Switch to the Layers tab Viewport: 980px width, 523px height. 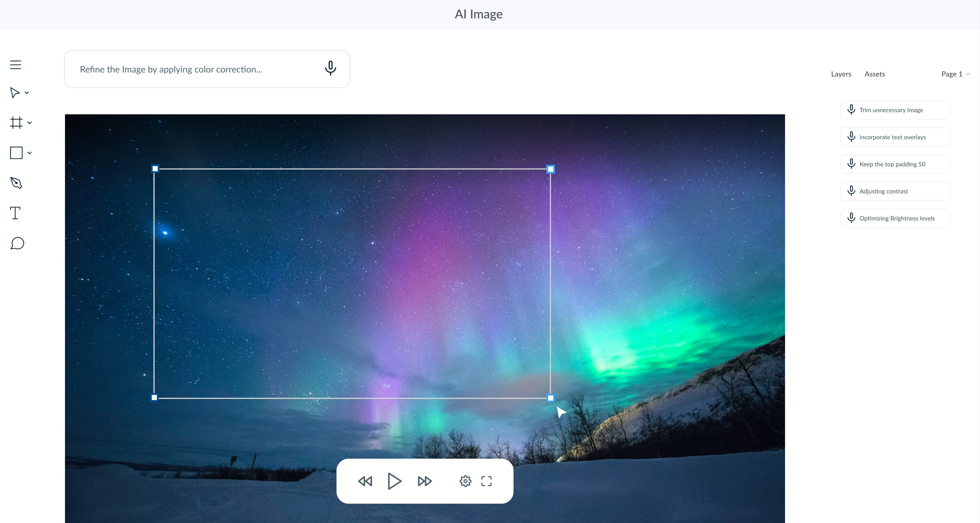[x=841, y=74]
